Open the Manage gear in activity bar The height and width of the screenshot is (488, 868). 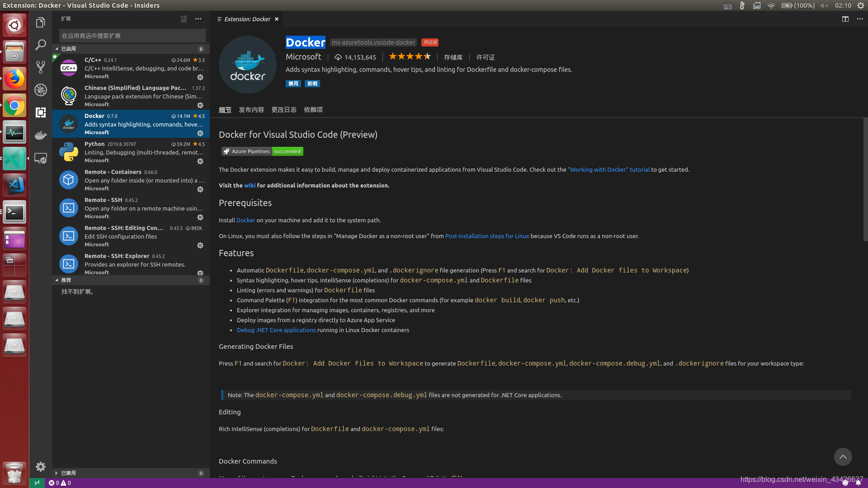(x=41, y=467)
